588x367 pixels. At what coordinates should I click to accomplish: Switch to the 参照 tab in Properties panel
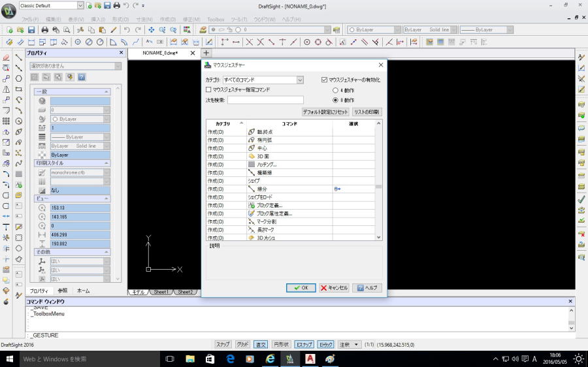coord(63,291)
